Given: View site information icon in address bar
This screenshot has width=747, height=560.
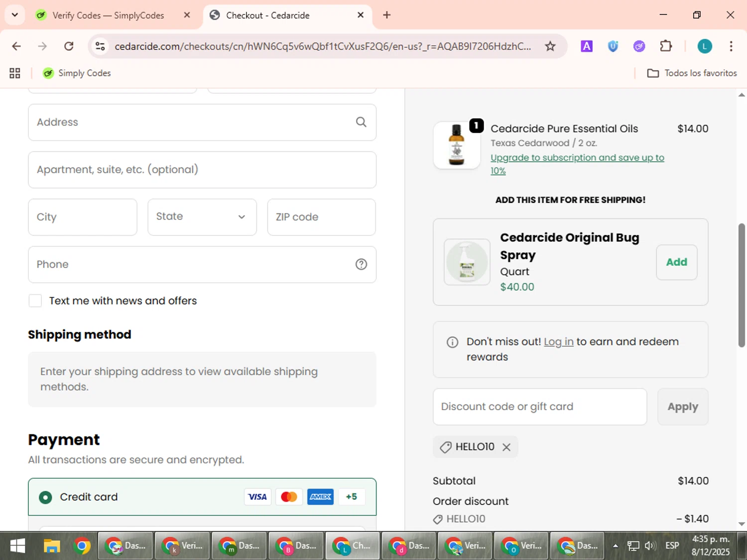Looking at the screenshot, I should [x=100, y=46].
